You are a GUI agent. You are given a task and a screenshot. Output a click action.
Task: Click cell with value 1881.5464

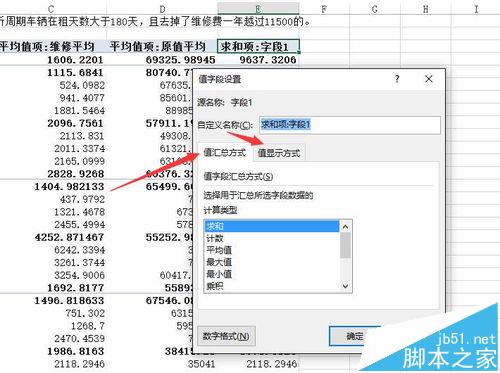(x=53, y=110)
